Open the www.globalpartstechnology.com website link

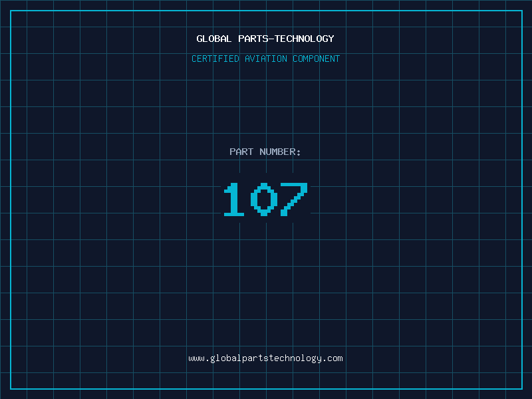click(x=265, y=358)
